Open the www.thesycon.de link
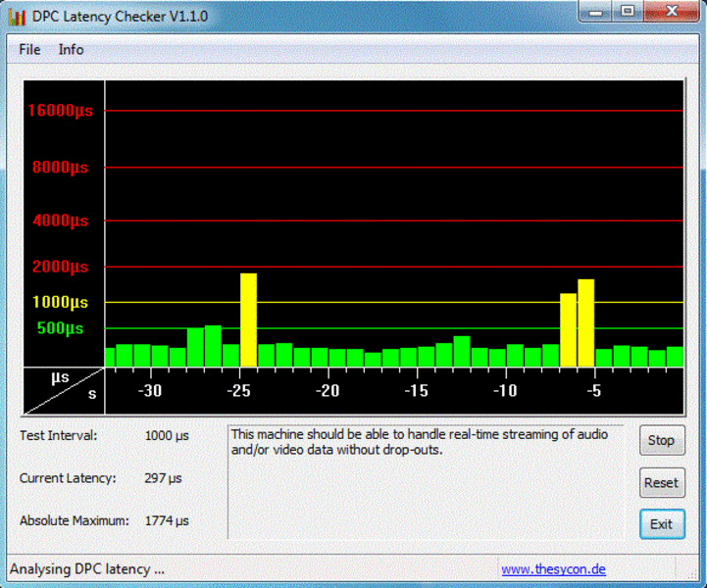 [553, 569]
